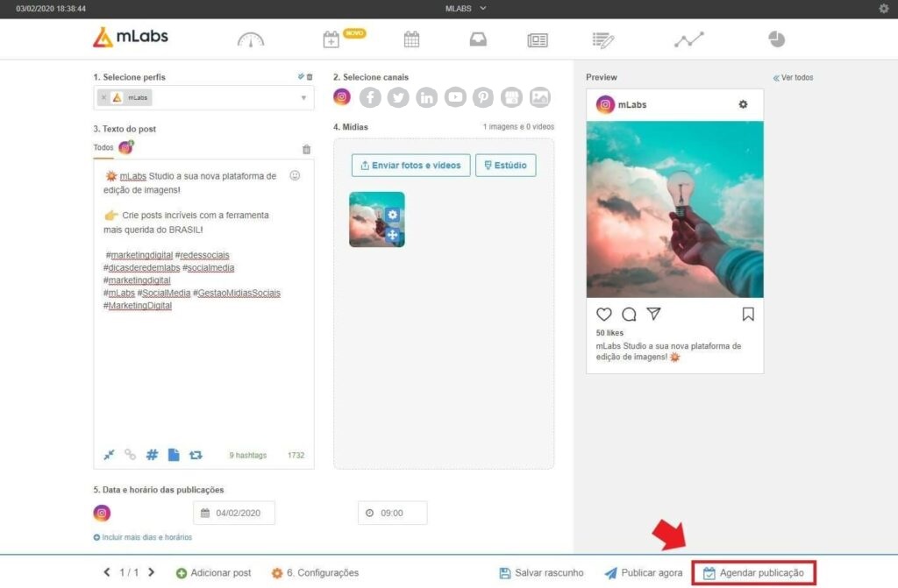The height and width of the screenshot is (588, 898).
Task: Toggle the Instagram channel
Action: tap(342, 96)
